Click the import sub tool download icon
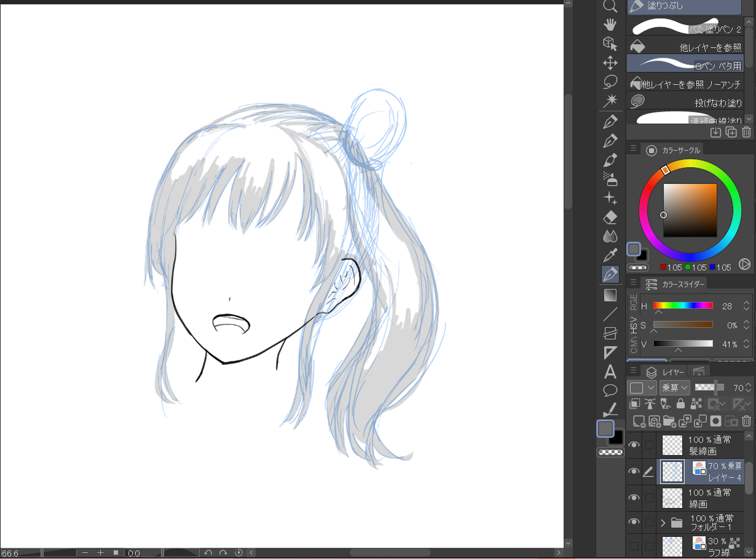The image size is (756, 559). pyautogui.click(x=715, y=132)
